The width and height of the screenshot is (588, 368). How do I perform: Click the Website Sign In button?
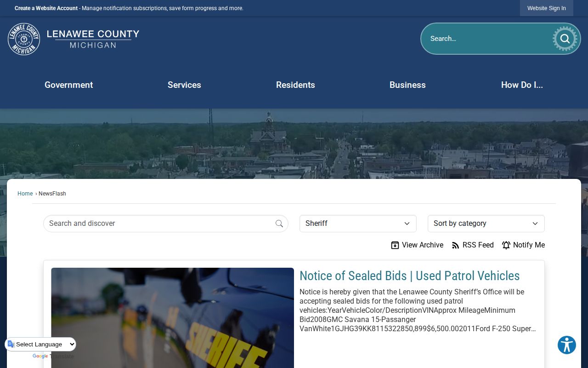pyautogui.click(x=547, y=8)
